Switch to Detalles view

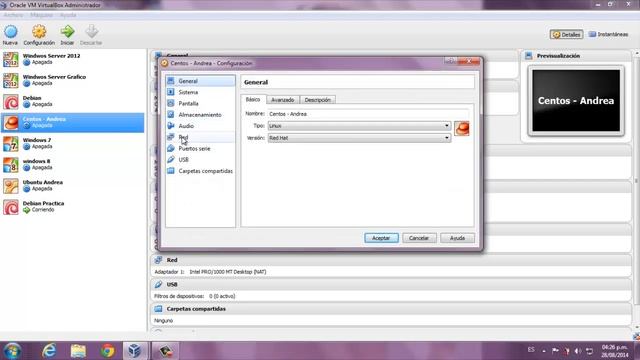point(566,35)
